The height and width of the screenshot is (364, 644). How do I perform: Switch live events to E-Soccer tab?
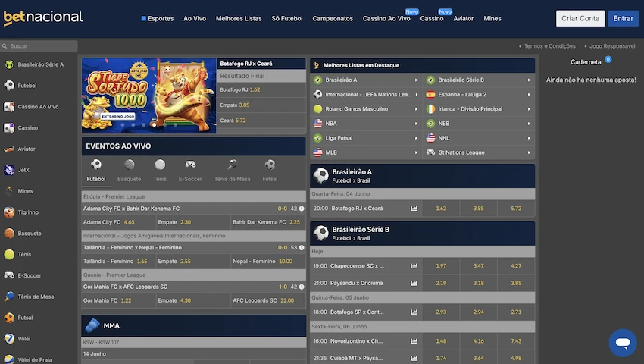tap(190, 171)
